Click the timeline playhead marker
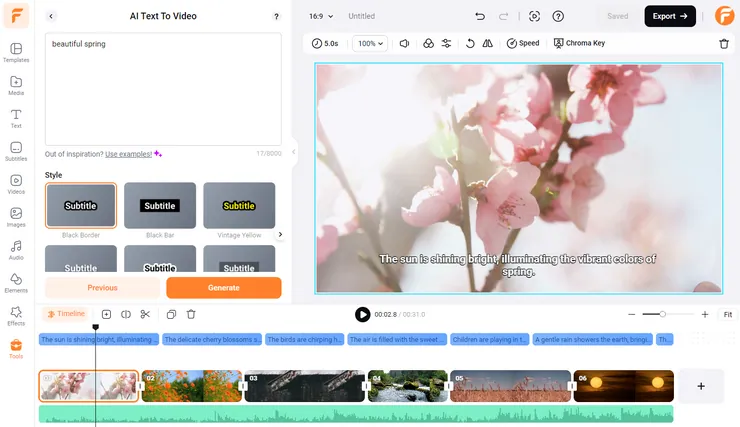740x427 pixels. click(95, 327)
